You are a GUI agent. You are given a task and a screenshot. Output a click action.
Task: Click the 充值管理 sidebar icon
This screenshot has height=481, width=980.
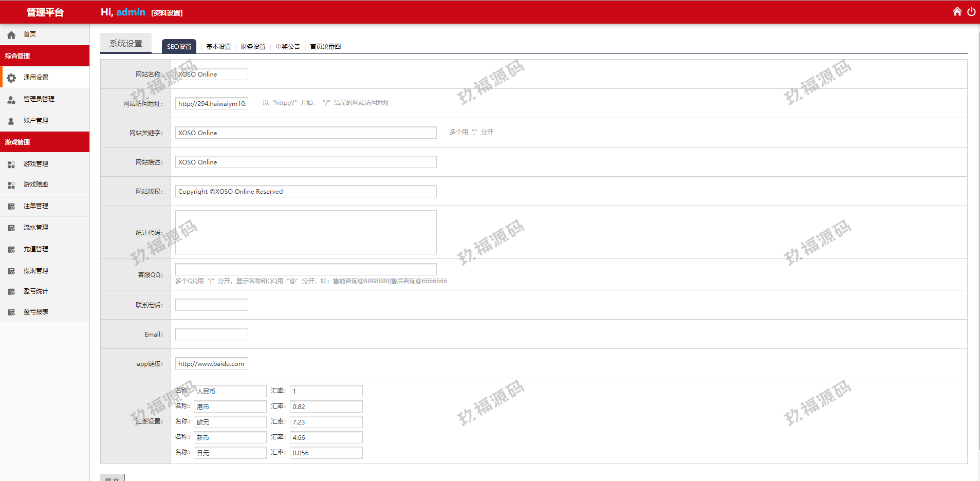click(x=11, y=250)
